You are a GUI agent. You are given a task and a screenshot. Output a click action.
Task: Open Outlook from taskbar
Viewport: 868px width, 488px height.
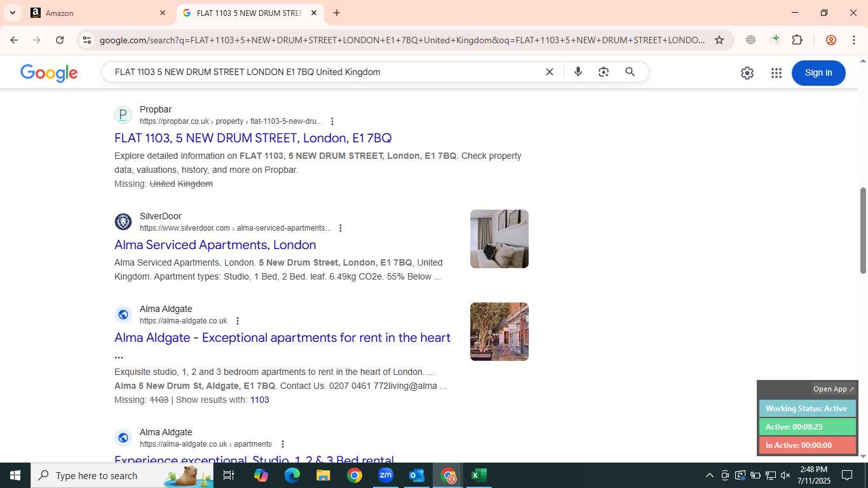click(417, 475)
